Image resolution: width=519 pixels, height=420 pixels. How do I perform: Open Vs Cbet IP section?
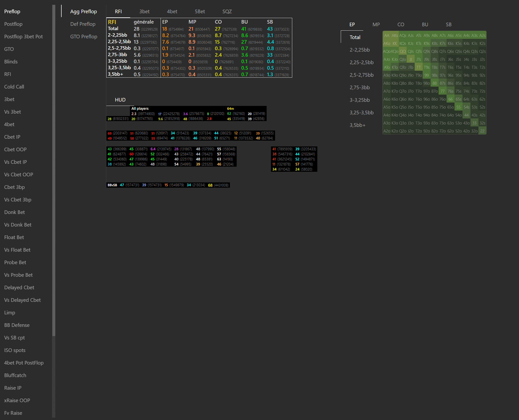tap(16, 162)
